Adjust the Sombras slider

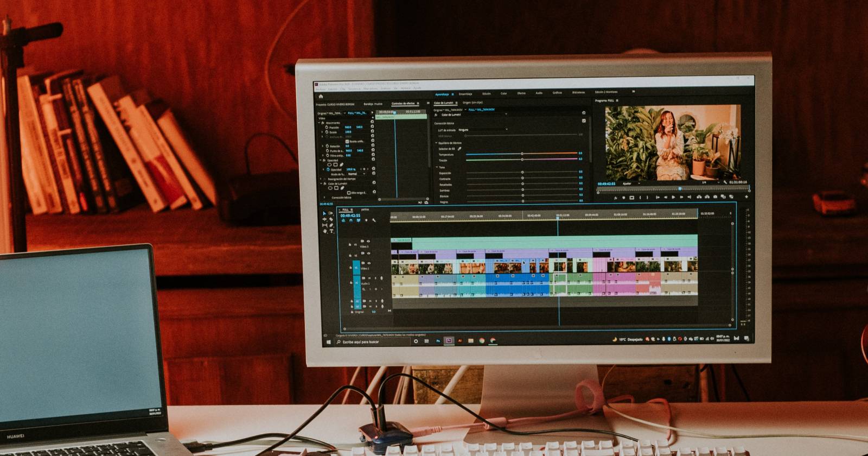(x=521, y=190)
